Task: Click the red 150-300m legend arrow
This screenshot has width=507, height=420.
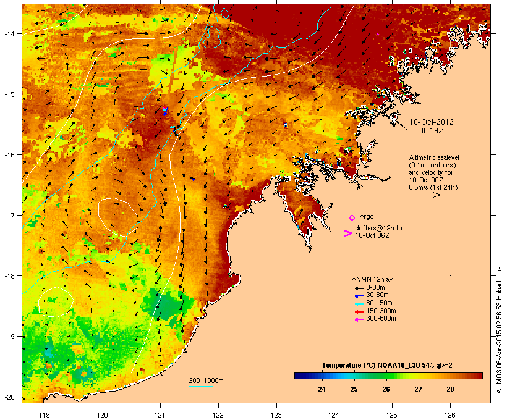Action: click(359, 312)
